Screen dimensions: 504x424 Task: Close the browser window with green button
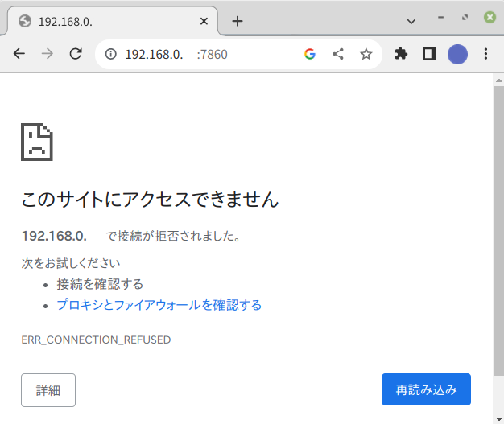[x=490, y=17]
